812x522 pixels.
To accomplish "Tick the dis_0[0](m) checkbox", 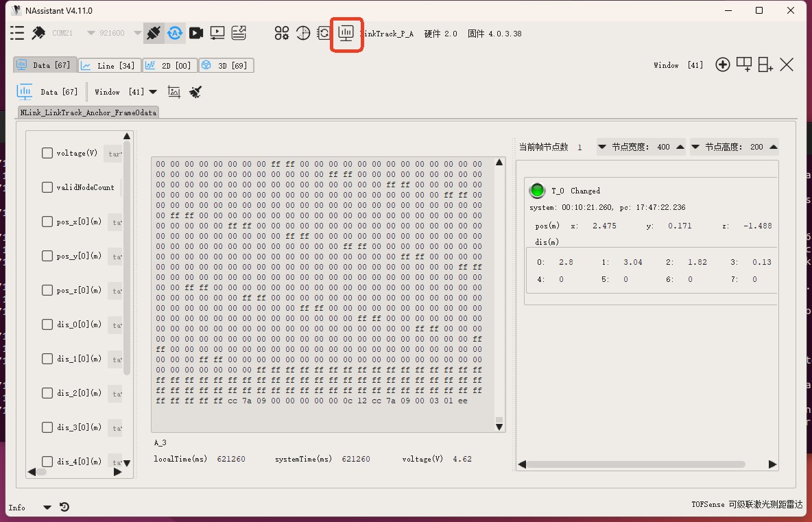I will tap(47, 324).
